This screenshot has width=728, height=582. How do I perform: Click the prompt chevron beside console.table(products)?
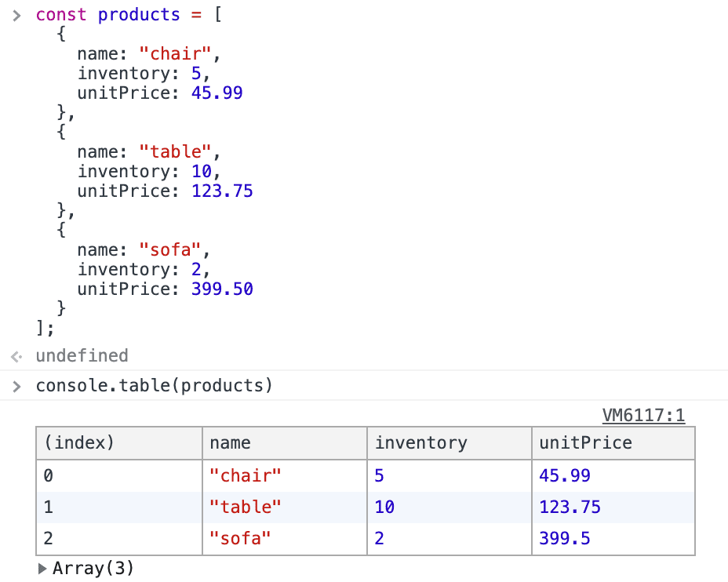(16, 386)
